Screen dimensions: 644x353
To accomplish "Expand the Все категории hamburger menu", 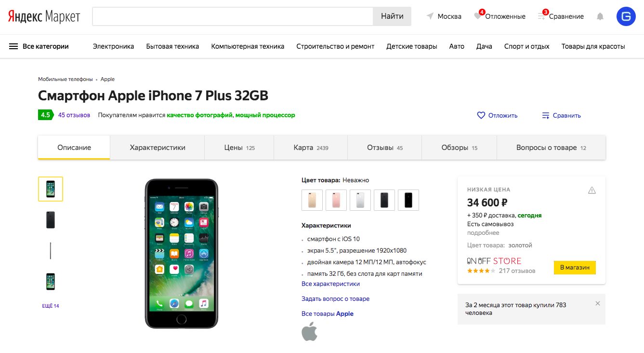I will [x=39, y=46].
